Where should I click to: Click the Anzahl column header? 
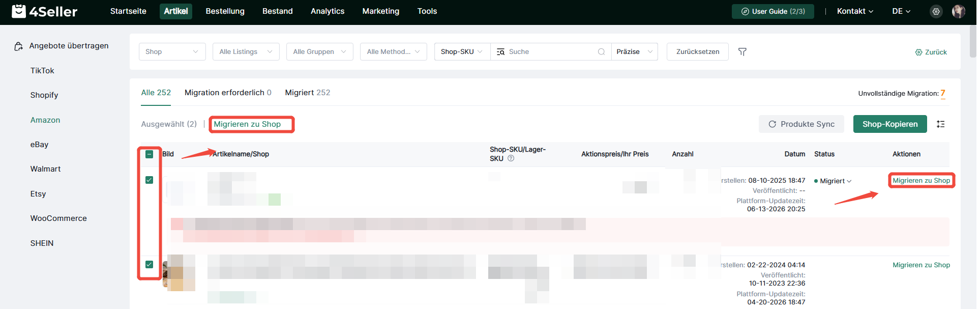coord(682,154)
